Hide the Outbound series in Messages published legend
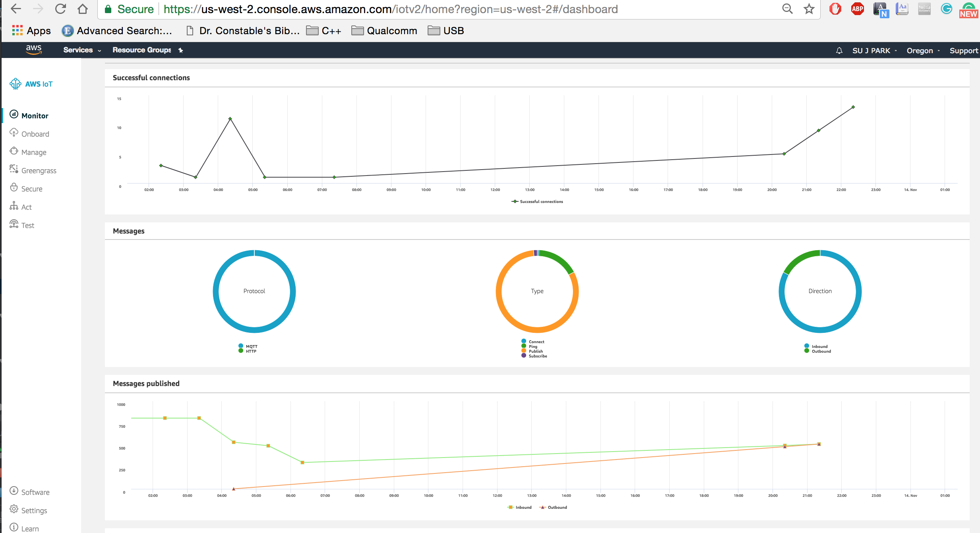 (557, 507)
